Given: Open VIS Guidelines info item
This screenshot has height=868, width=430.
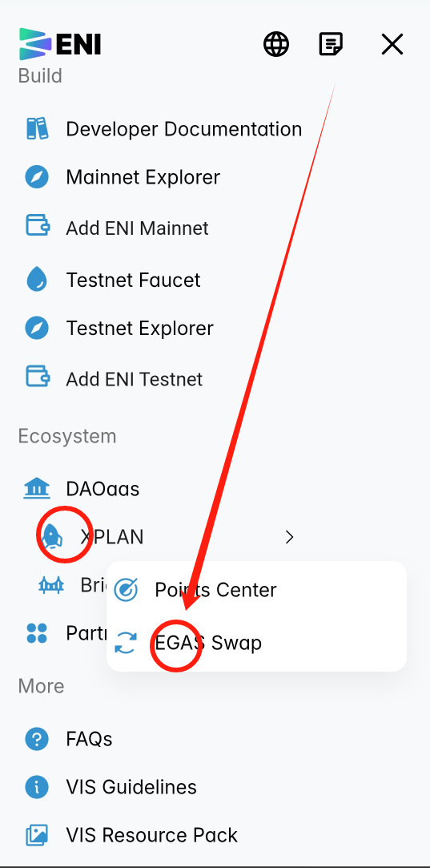Looking at the screenshot, I should 111,786.
